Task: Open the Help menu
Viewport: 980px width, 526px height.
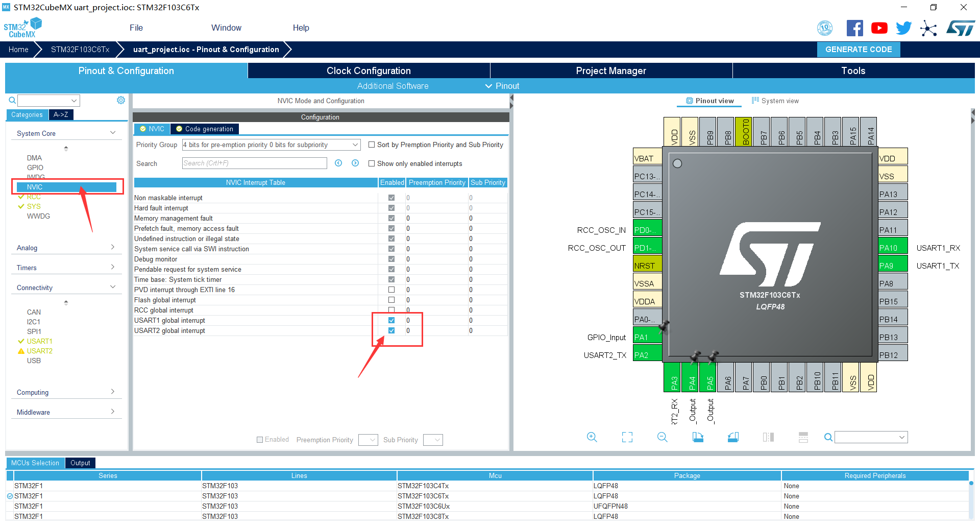Action: click(301, 28)
